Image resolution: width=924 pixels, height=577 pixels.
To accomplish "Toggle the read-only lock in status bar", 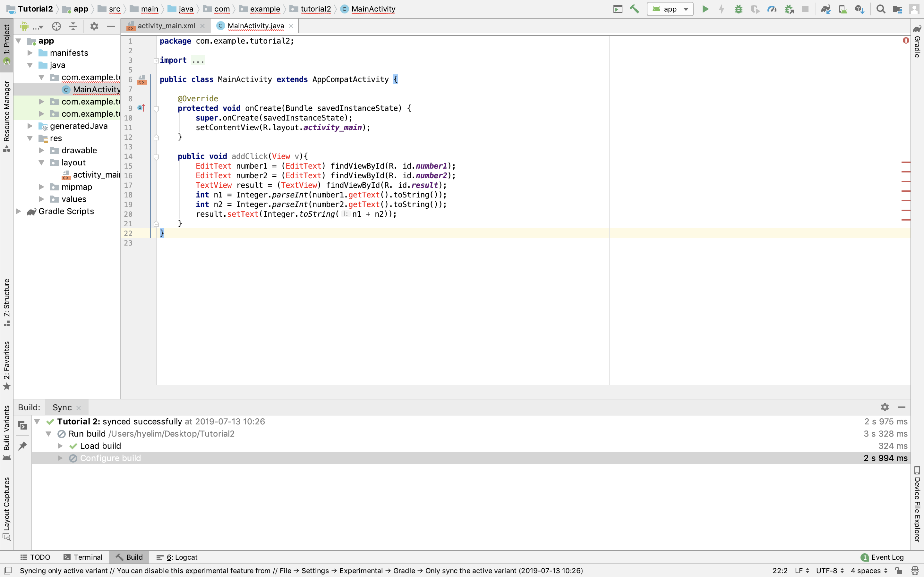I will click(x=898, y=571).
